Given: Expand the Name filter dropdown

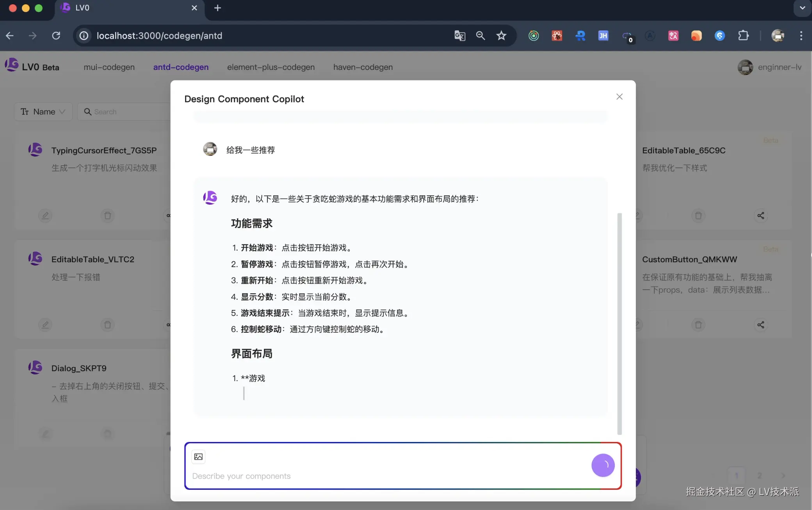Looking at the screenshot, I should tap(43, 112).
